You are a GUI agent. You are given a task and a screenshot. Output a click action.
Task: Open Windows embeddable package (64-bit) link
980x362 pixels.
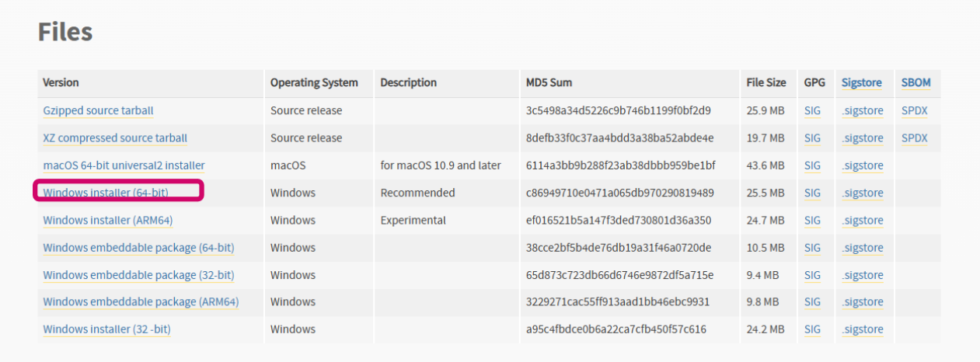[x=138, y=248]
